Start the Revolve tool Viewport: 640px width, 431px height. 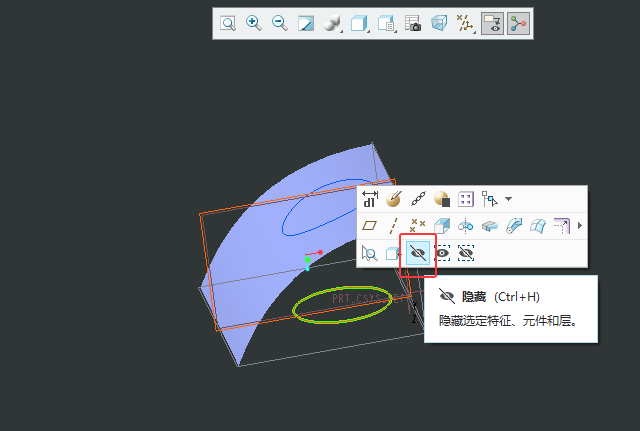(465, 226)
